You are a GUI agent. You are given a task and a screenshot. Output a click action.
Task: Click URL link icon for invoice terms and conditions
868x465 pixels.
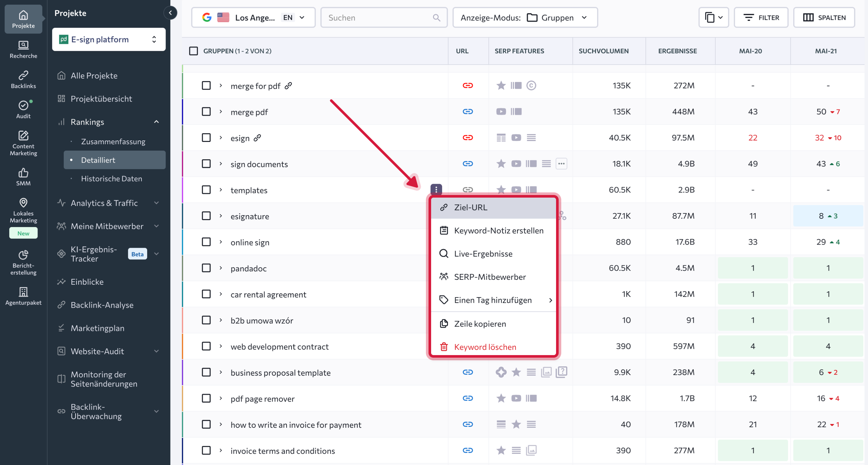coord(468,450)
